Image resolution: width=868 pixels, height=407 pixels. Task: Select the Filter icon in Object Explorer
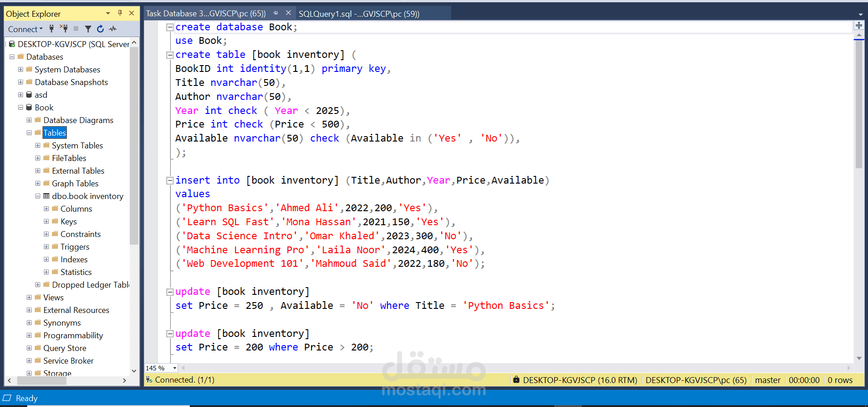coord(88,28)
